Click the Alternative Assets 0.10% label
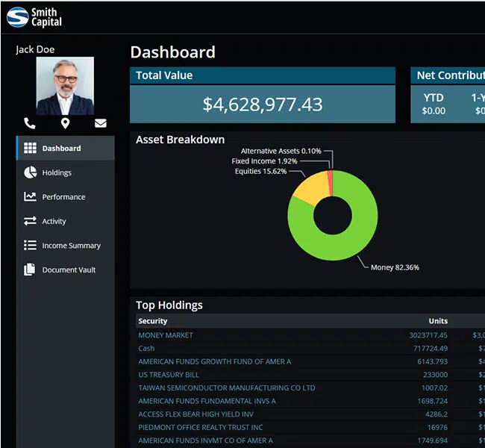The width and height of the screenshot is (485, 448). 281,151
